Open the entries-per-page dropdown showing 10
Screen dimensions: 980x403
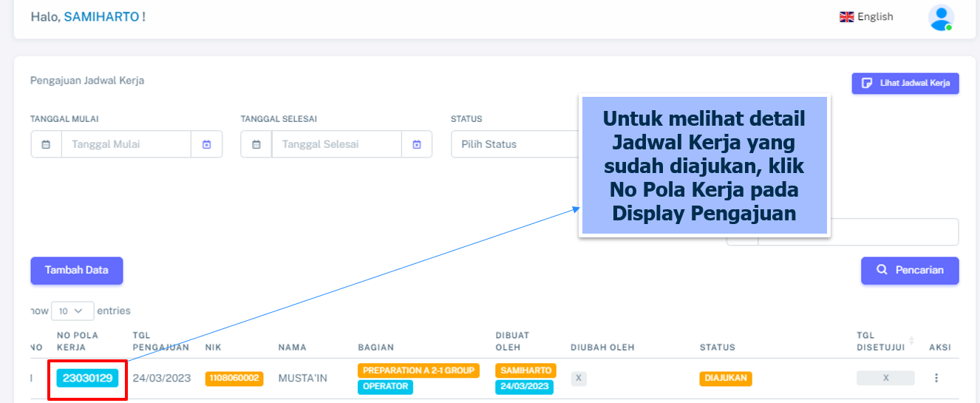click(72, 311)
